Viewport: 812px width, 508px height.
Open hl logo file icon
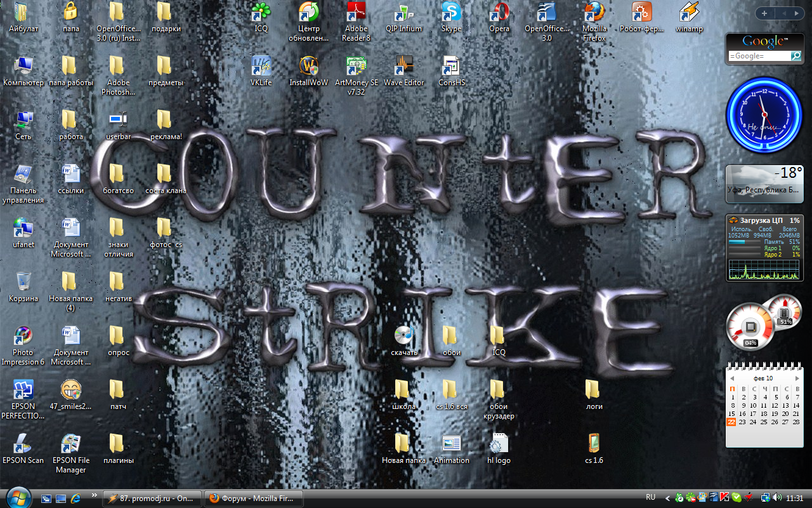pos(499,443)
